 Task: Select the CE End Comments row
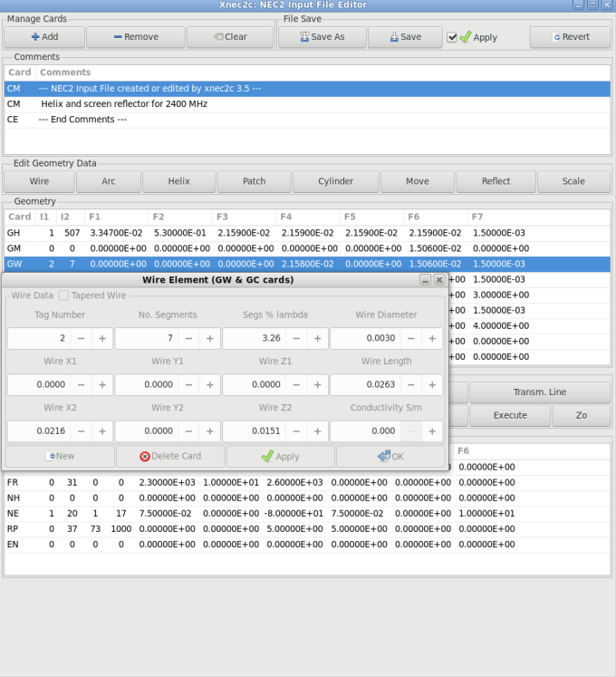click(x=307, y=120)
